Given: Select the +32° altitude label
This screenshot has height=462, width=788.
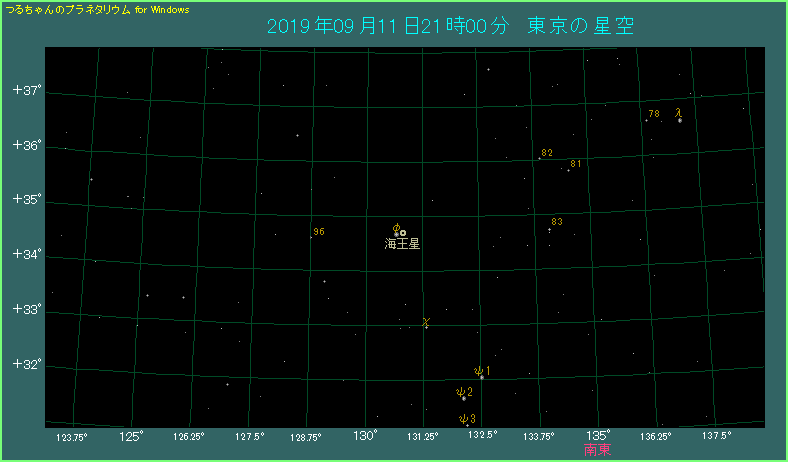Looking at the screenshot, I should 26,364.
